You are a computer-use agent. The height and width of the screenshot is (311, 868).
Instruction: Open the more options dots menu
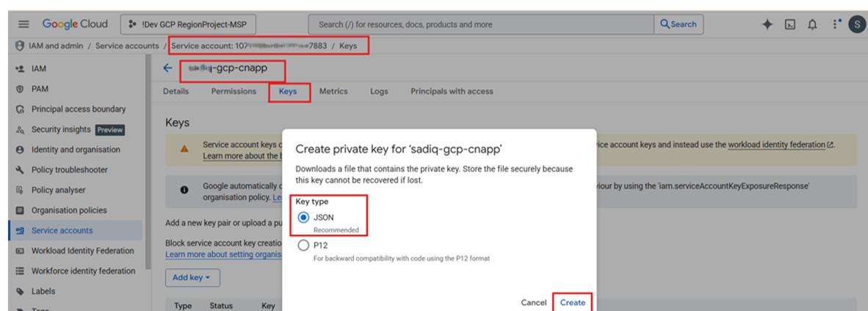[x=836, y=24]
